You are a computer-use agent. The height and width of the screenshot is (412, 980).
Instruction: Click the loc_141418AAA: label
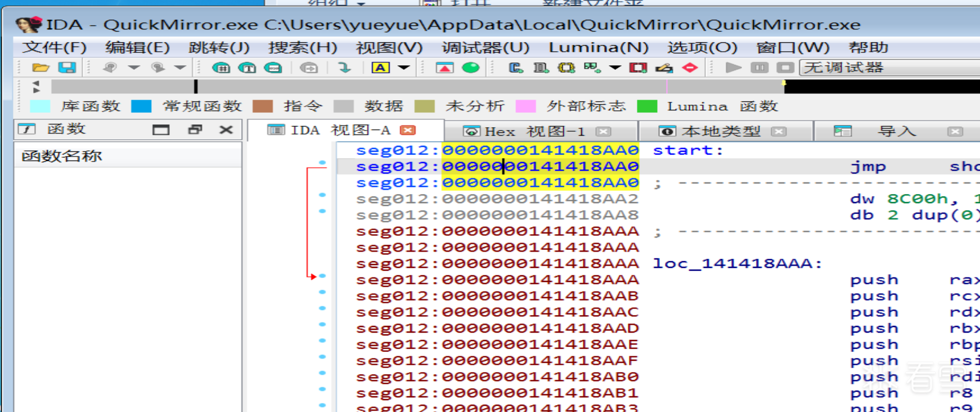click(x=737, y=263)
